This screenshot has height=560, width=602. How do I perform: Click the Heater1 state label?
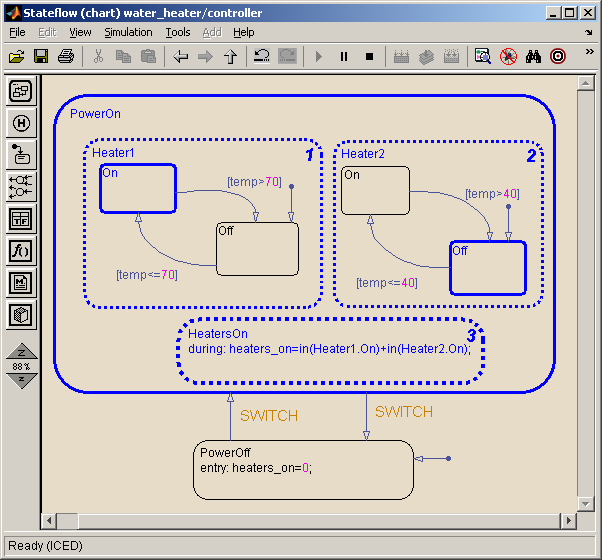(x=113, y=153)
